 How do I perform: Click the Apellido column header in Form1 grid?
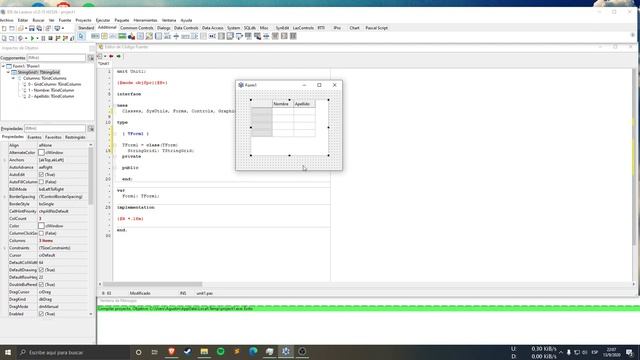pos(304,104)
